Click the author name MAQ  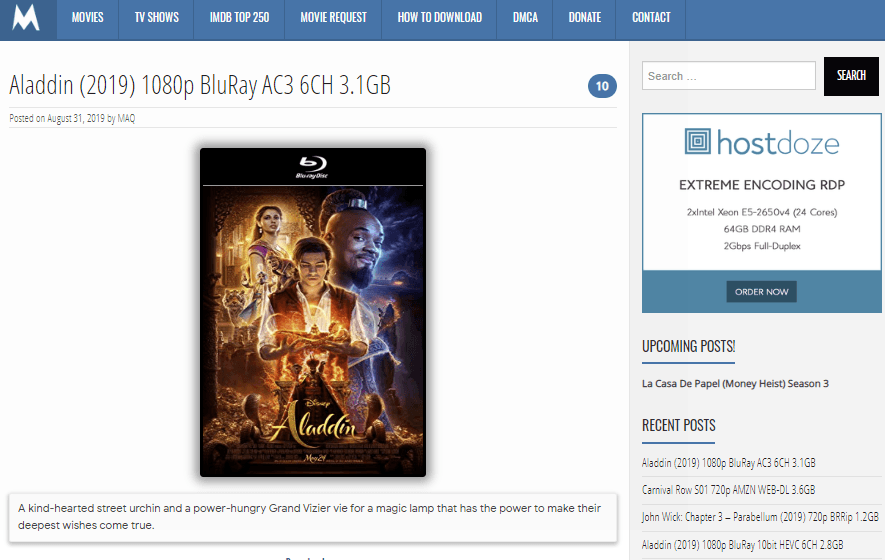[126, 119]
